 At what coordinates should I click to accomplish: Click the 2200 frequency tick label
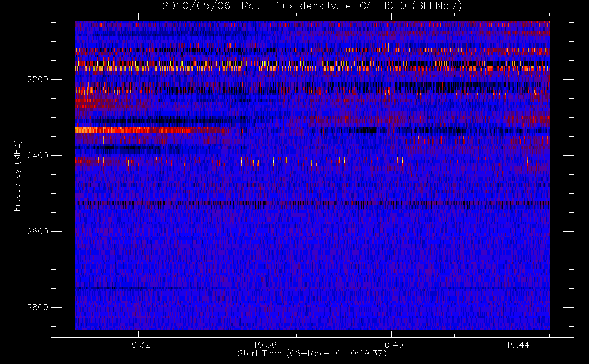tap(37, 80)
